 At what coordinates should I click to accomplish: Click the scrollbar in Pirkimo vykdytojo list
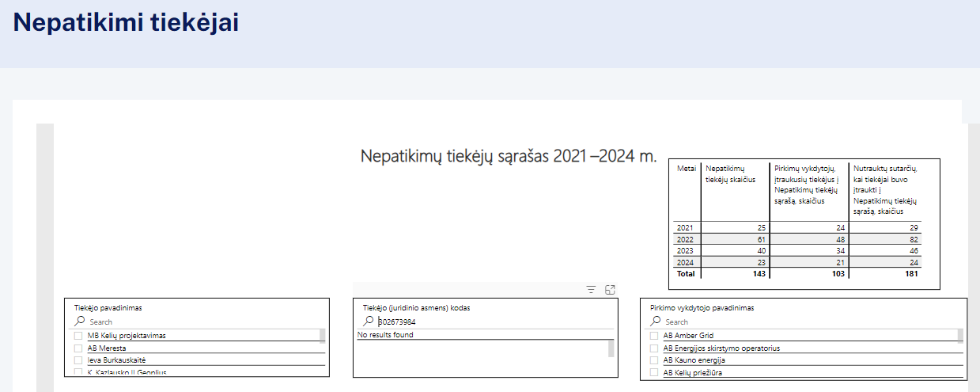point(962,336)
